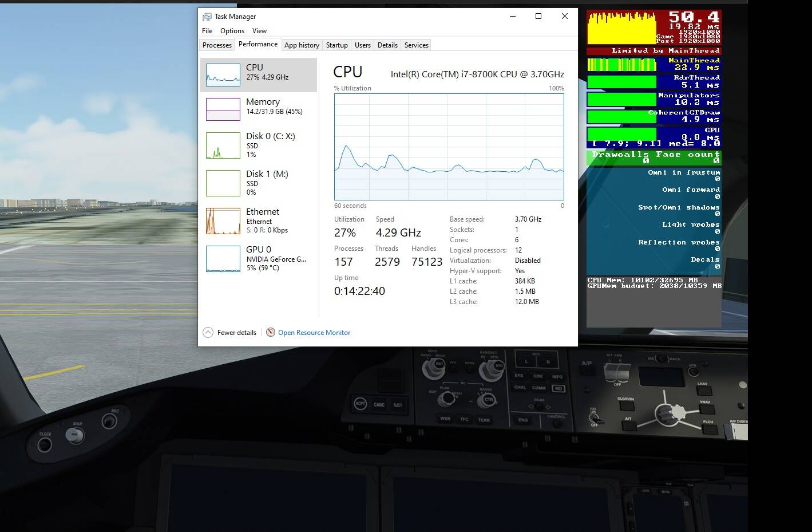
Task: Click the CLOCK button on the glareshield
Action: tap(45, 444)
